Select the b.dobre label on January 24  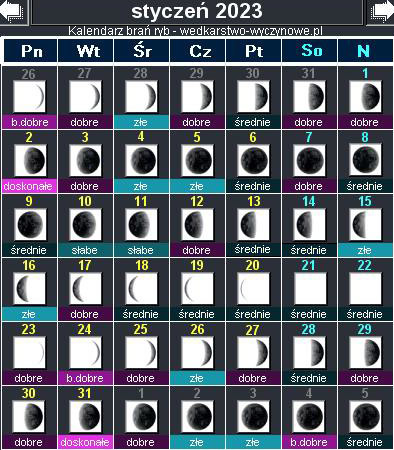click(x=85, y=378)
